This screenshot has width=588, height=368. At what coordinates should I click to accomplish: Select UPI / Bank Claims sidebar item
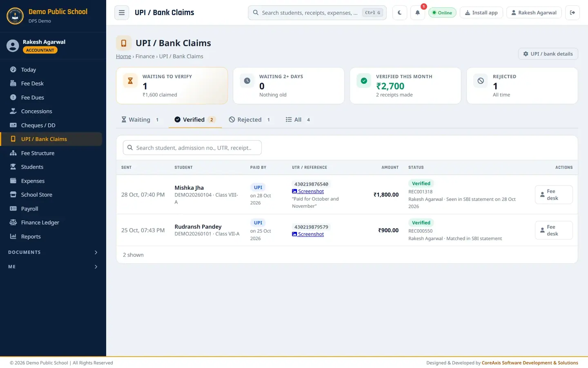51,139
